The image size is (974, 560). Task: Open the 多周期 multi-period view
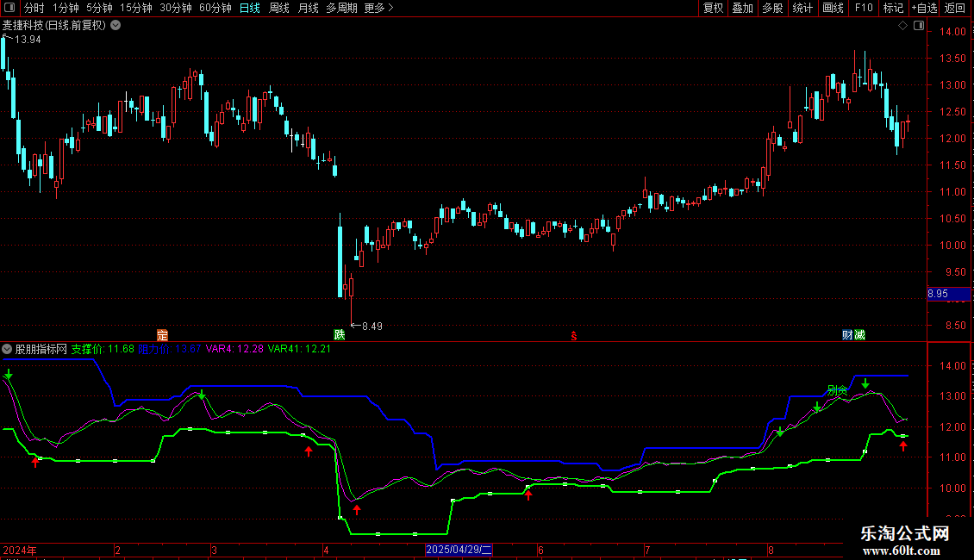pyautogui.click(x=341, y=8)
